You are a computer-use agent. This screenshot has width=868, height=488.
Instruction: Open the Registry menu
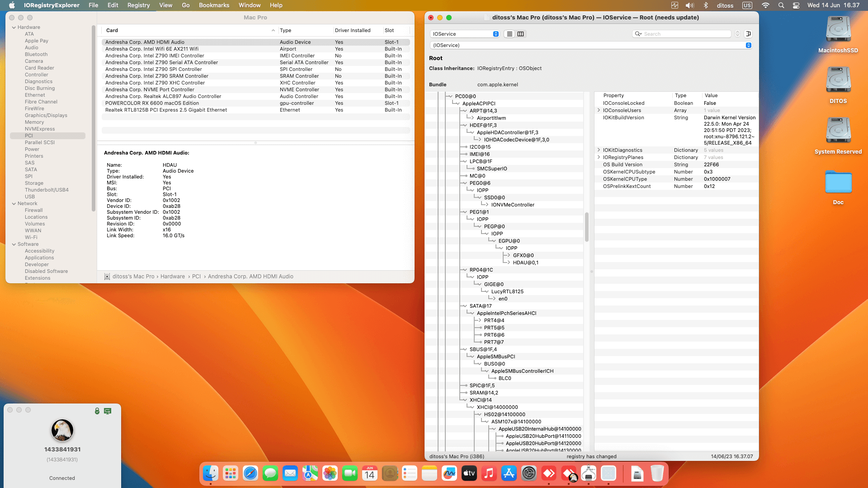coord(138,5)
